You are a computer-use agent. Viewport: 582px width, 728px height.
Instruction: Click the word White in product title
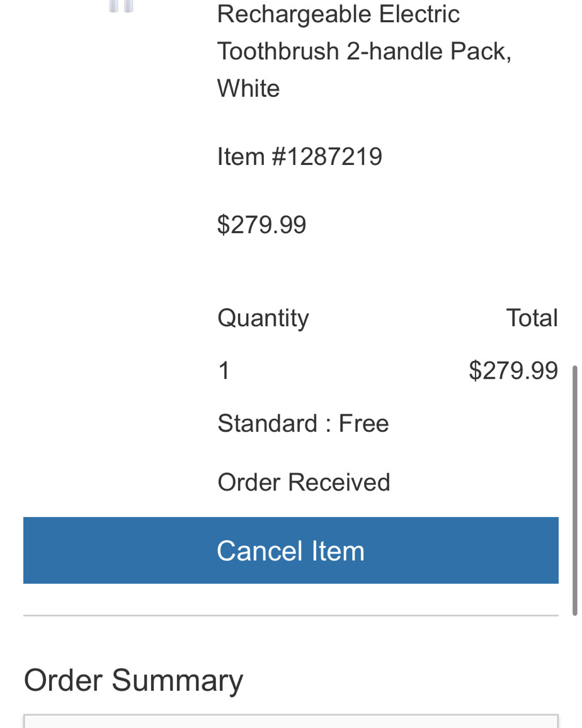coord(249,88)
